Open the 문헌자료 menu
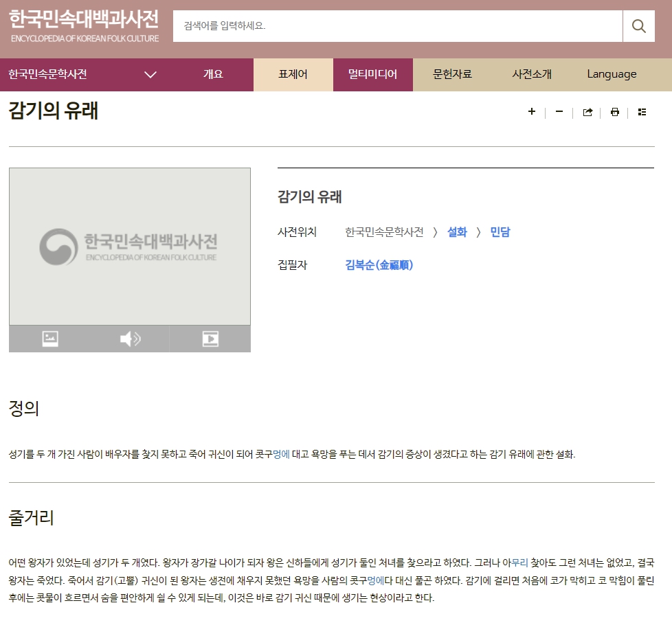 [x=452, y=75]
